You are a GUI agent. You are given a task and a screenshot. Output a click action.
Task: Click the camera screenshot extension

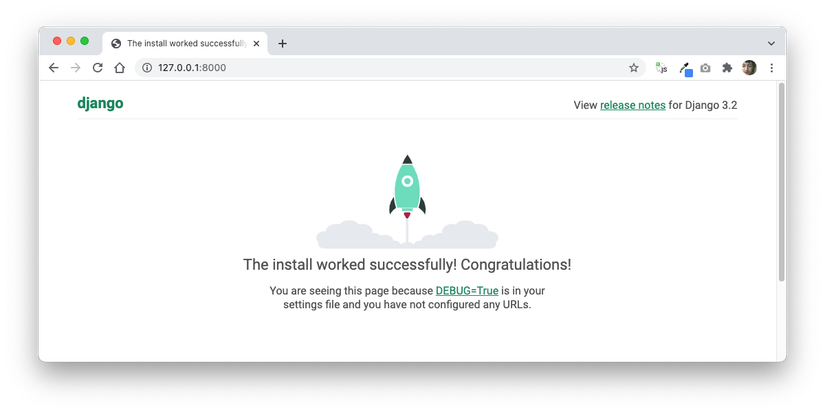[706, 68]
